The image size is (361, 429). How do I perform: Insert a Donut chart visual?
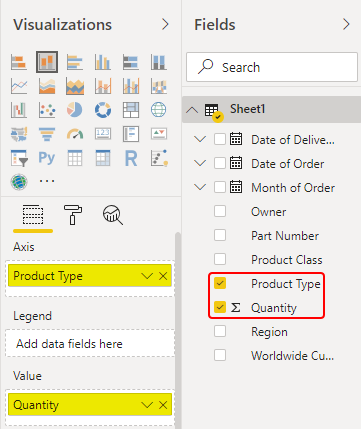(x=103, y=110)
